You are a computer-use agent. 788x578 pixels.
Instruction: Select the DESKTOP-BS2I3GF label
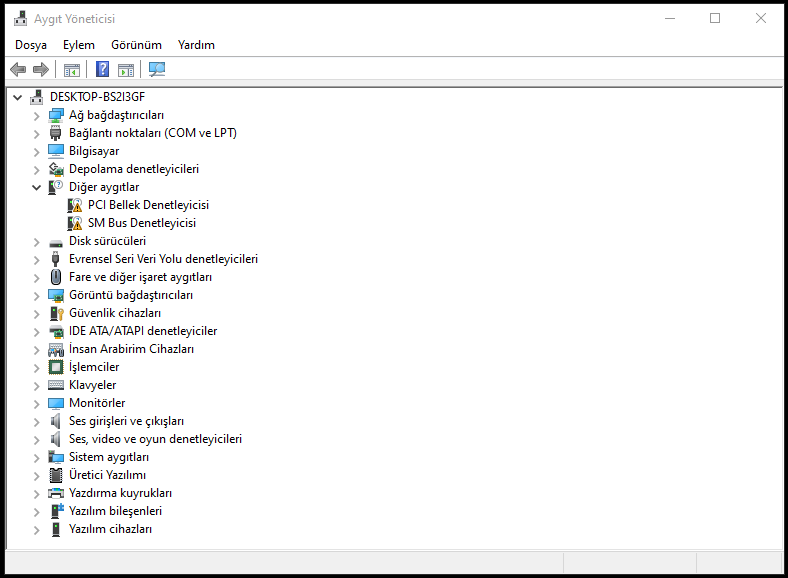97,97
